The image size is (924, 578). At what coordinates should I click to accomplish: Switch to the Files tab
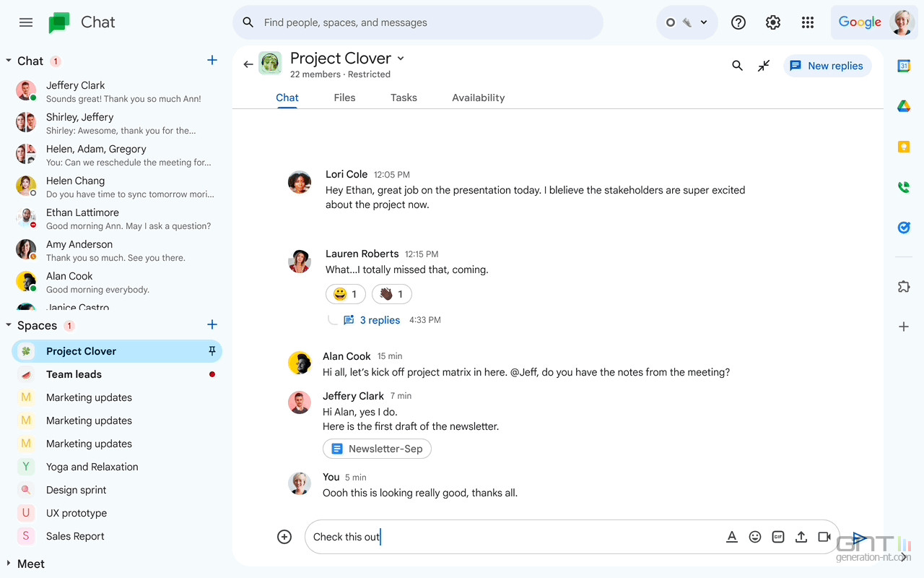tap(344, 98)
